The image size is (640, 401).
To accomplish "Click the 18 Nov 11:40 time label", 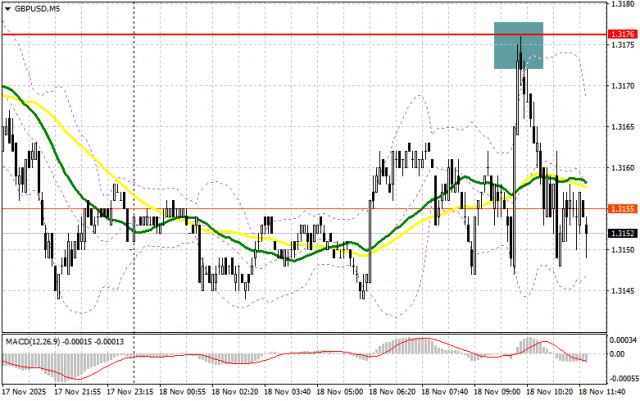I will 602,392.
